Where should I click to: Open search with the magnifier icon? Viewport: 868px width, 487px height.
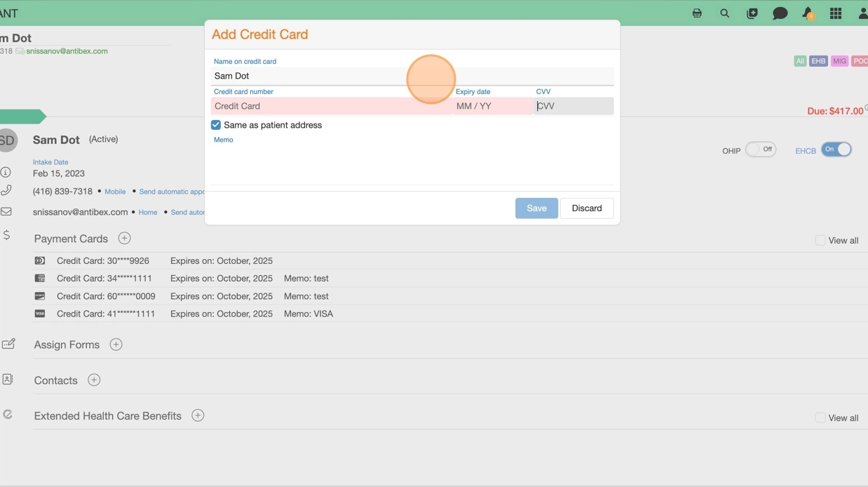(x=724, y=13)
